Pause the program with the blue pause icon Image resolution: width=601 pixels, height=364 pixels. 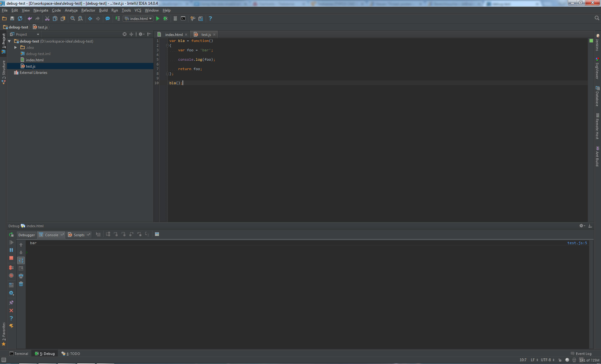11,250
